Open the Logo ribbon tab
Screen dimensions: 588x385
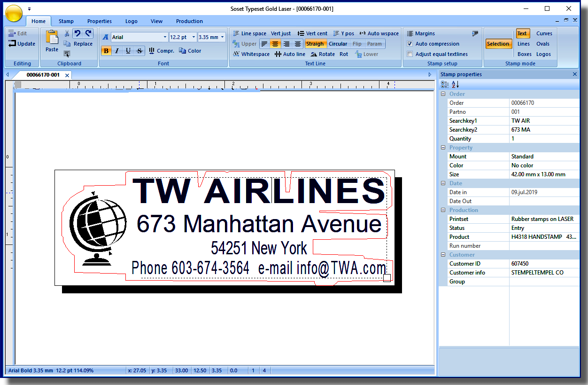tap(132, 21)
